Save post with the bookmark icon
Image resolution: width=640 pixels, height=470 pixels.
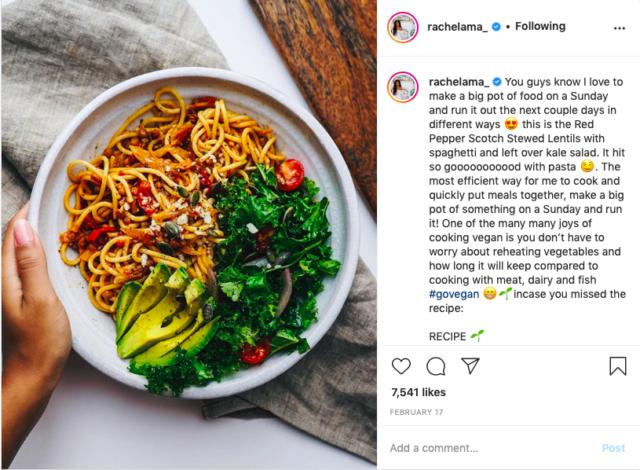pyautogui.click(x=618, y=366)
